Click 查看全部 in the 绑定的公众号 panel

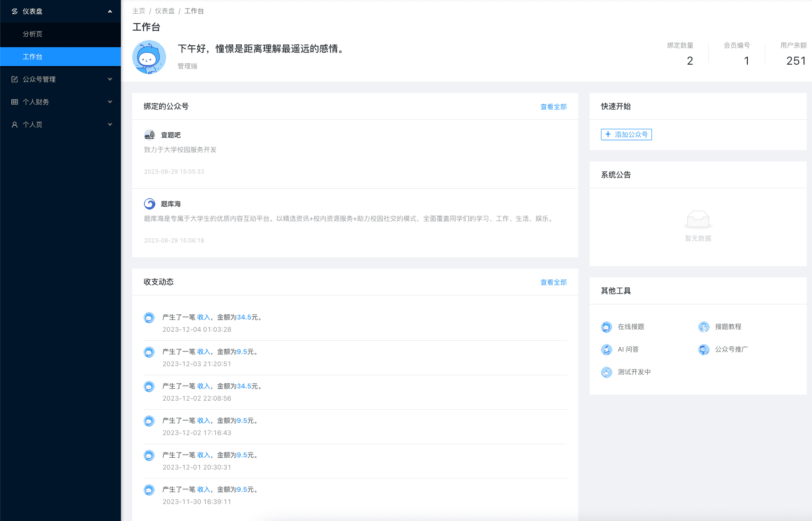click(x=553, y=107)
